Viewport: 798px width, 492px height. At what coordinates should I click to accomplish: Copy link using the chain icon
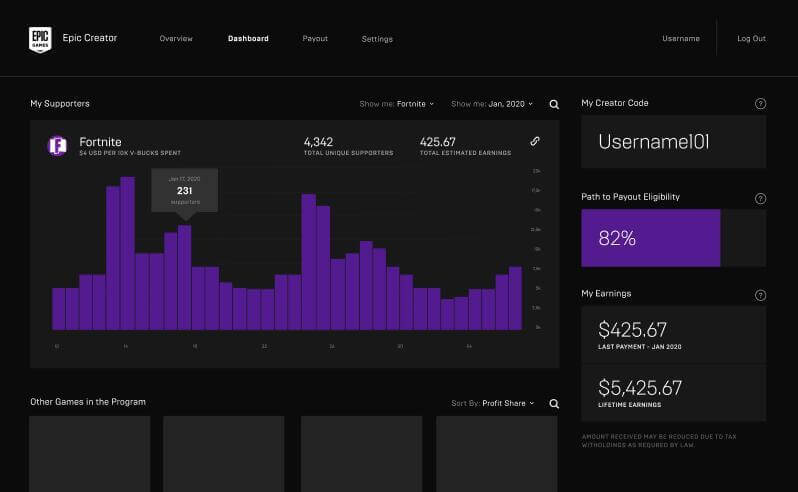point(535,142)
